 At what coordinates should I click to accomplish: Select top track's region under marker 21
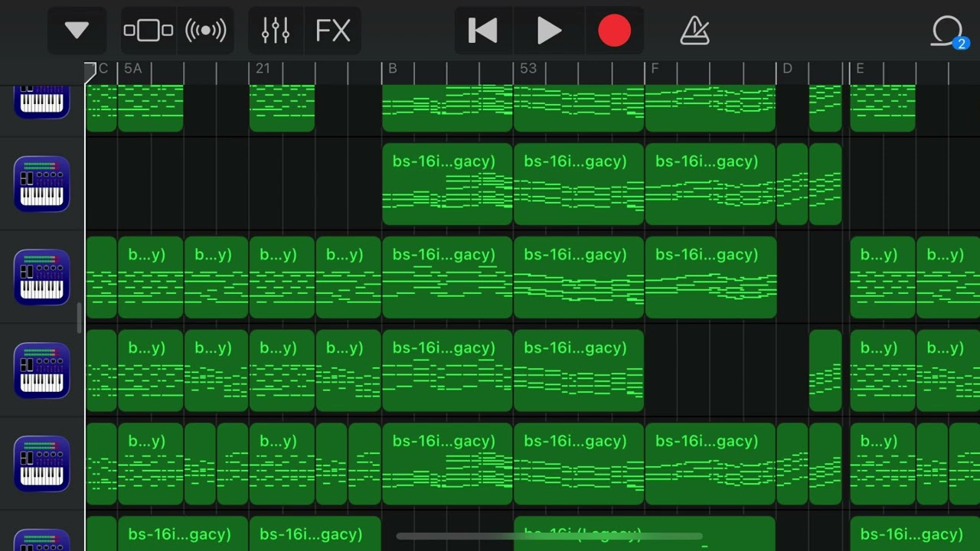pos(282,108)
